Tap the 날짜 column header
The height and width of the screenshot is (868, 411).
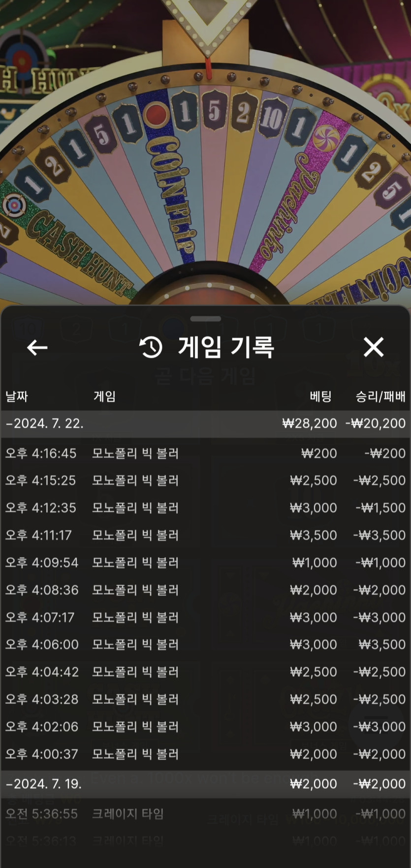(17, 396)
